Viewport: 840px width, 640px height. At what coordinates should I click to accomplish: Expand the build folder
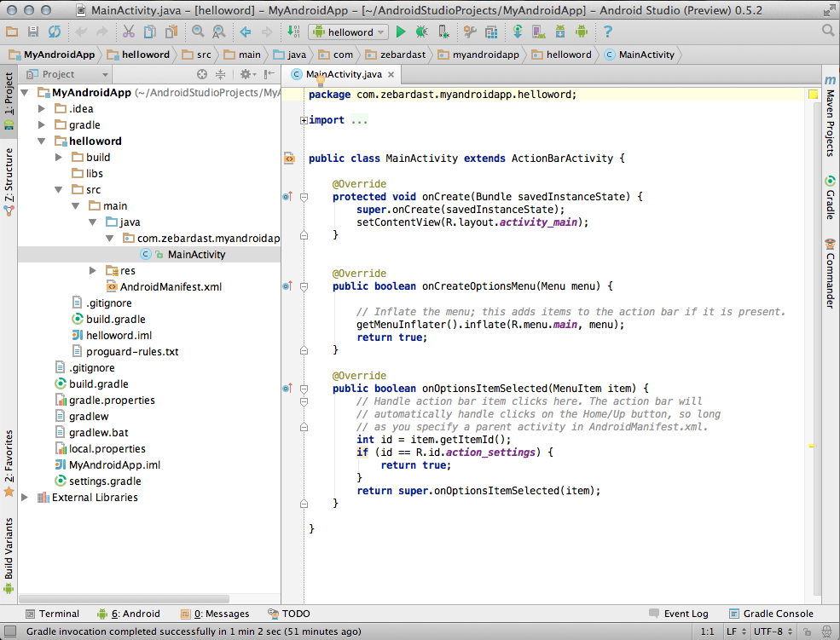pyautogui.click(x=58, y=158)
